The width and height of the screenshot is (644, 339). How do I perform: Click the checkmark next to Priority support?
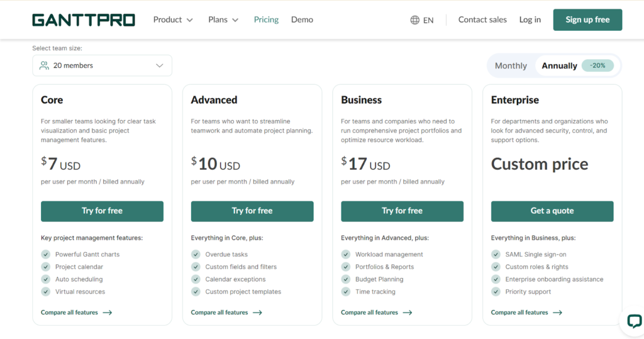click(496, 291)
